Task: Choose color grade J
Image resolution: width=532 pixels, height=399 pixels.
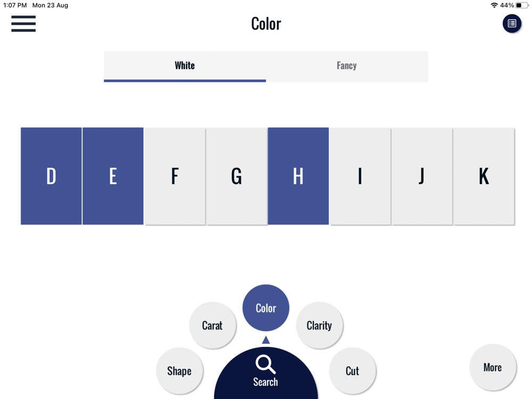Action: [422, 176]
